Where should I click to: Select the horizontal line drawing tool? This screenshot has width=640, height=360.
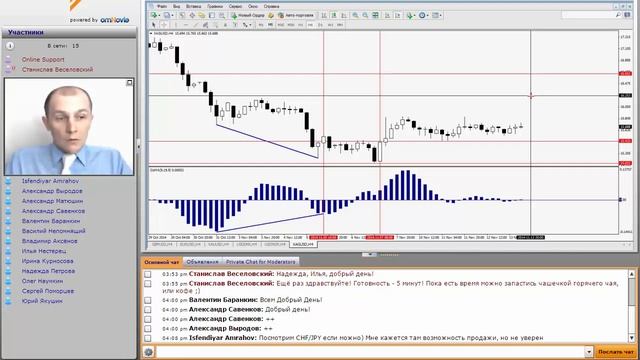pyautogui.click(x=186, y=25)
